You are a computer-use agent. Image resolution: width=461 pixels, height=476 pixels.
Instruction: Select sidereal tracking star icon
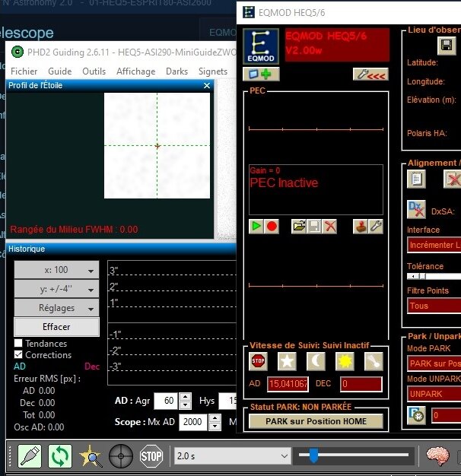(287, 361)
